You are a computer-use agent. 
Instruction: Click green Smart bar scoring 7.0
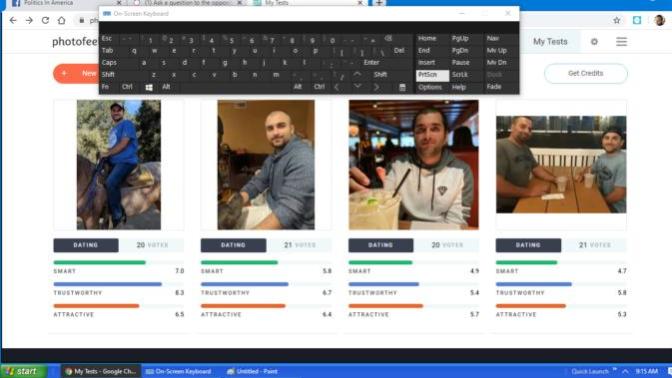coord(99,262)
